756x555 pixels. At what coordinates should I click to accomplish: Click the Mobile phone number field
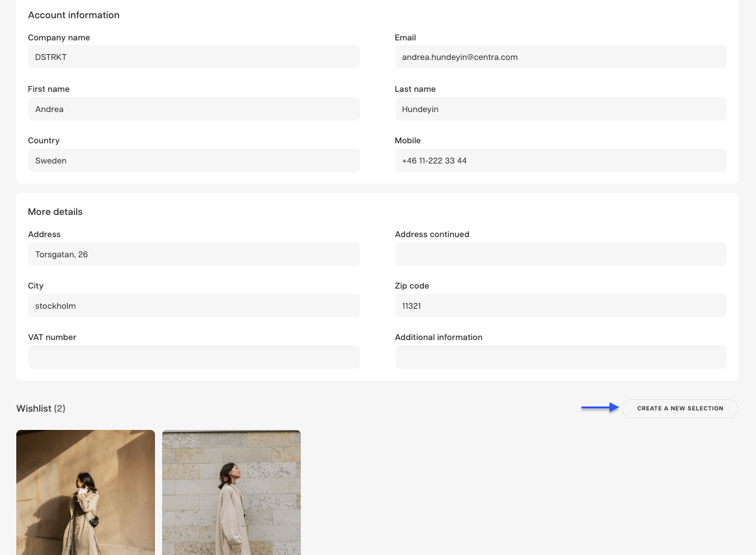pos(560,161)
